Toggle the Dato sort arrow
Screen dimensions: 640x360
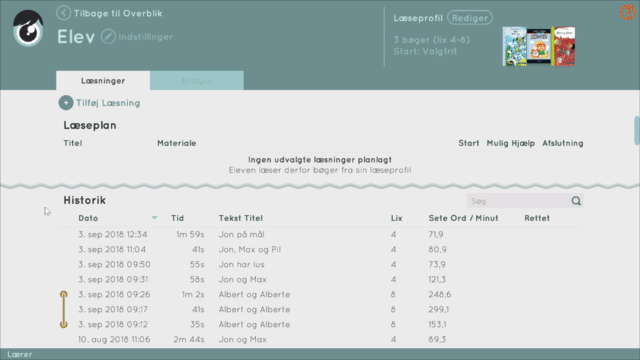click(x=154, y=218)
